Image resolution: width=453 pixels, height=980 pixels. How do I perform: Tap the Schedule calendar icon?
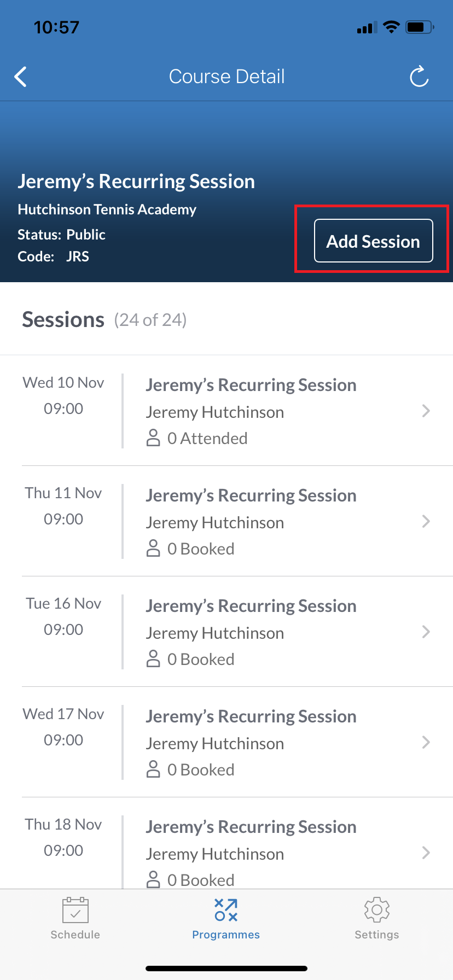pos(75,910)
